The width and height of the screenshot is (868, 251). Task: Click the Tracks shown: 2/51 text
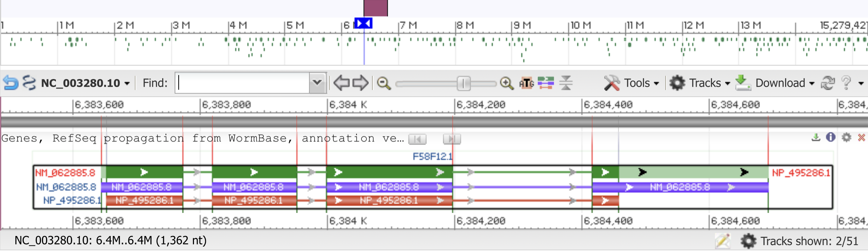pos(809,241)
